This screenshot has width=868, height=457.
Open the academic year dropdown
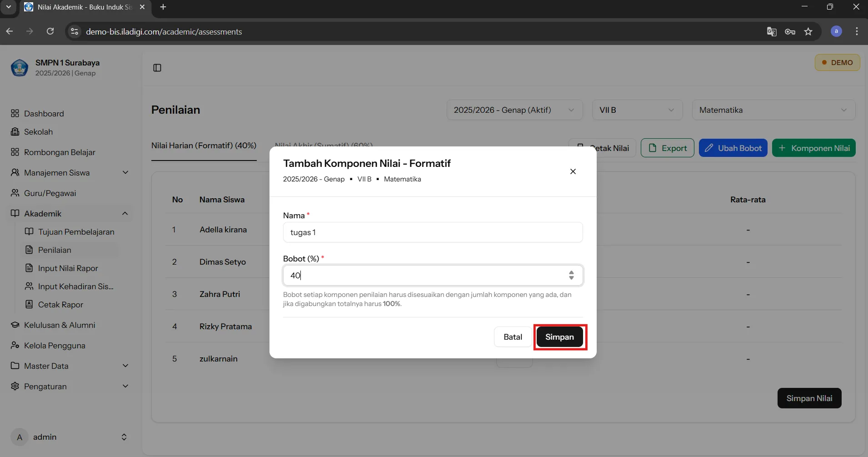pyautogui.click(x=514, y=110)
